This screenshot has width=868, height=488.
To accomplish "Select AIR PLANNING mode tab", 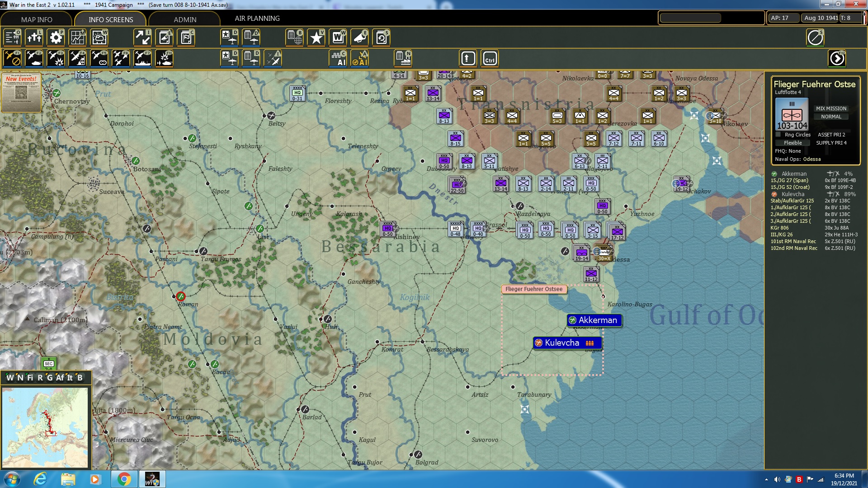I will (257, 19).
